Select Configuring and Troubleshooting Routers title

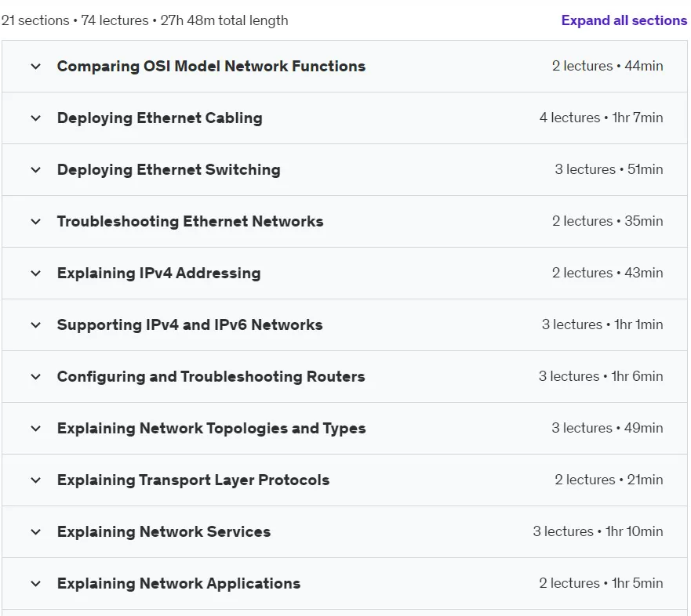click(211, 376)
